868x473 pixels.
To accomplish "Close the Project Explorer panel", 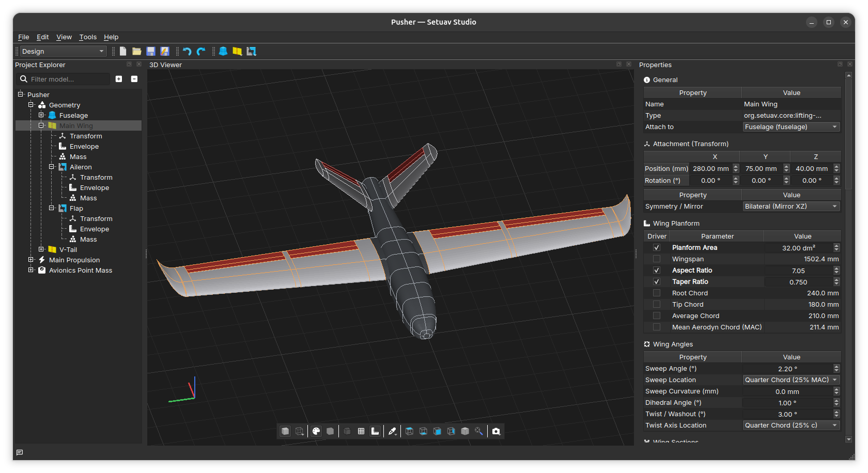I will point(138,65).
